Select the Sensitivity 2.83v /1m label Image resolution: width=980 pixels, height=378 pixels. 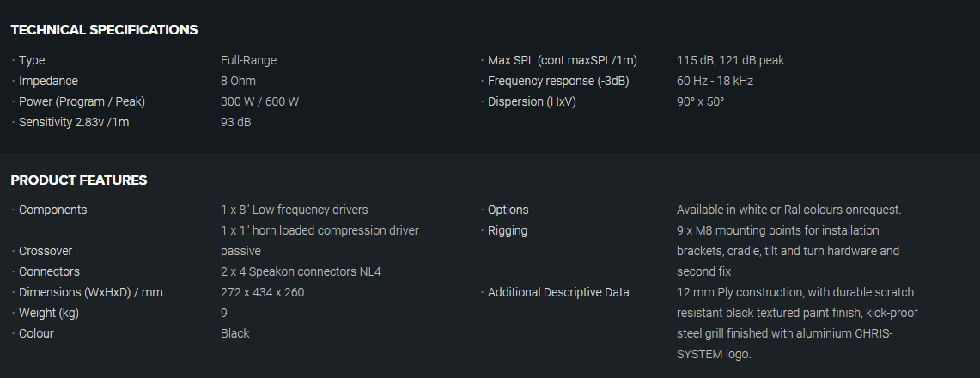pos(74,122)
